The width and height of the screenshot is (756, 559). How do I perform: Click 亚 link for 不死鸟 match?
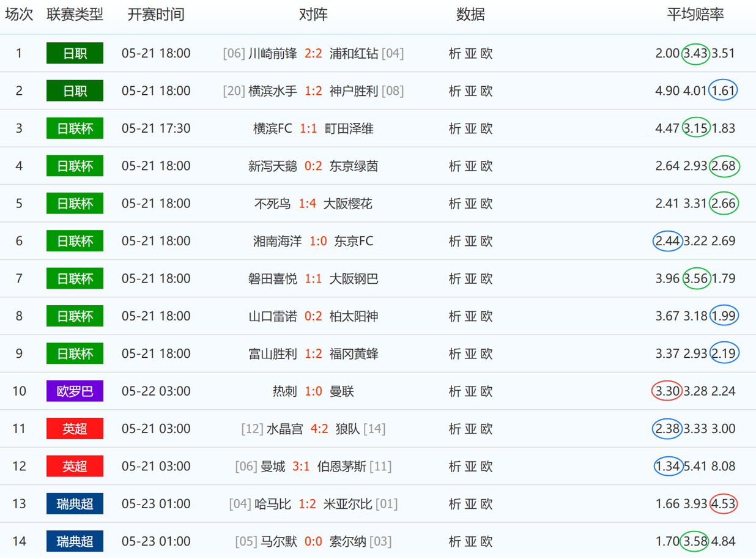470,204
